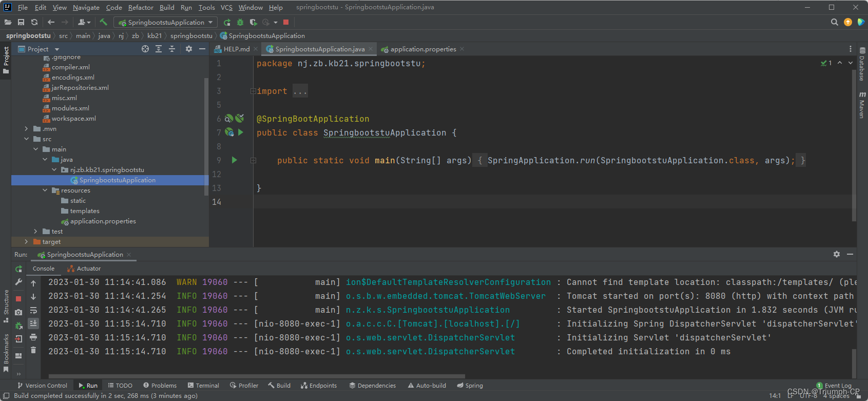This screenshot has height=401, width=868.
Task: Click the Reload from disk sync icon
Action: pyautogui.click(x=34, y=22)
